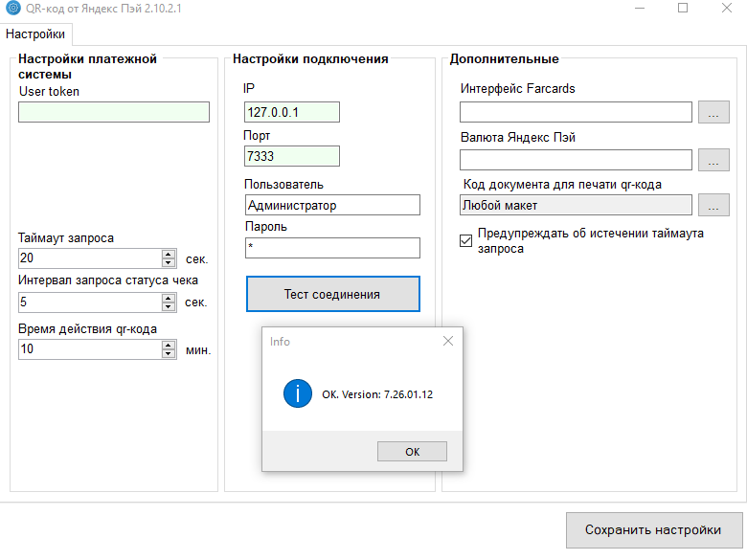Increase Таймаут запроса with up arrow

click(170, 254)
